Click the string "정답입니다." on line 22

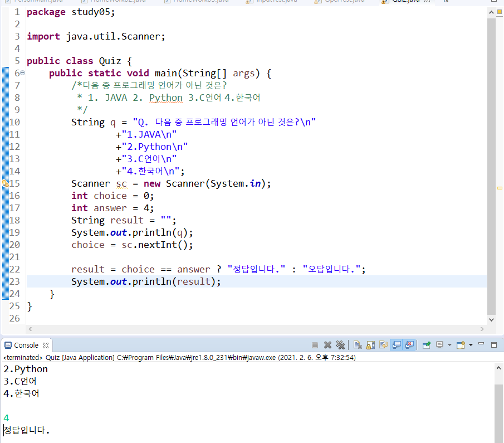[x=256, y=269]
